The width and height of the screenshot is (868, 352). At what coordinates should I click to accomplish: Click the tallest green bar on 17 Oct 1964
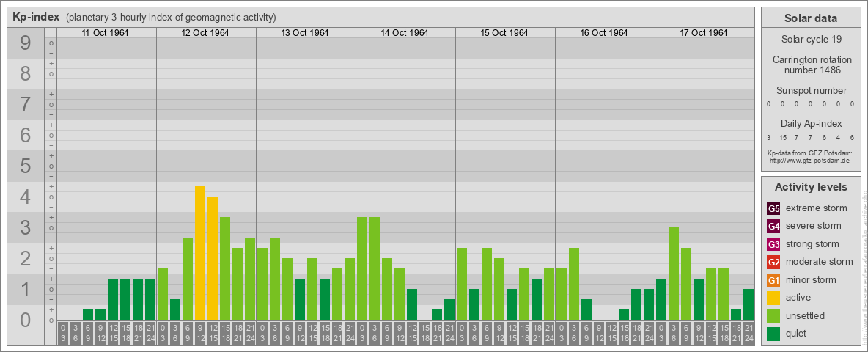pyautogui.click(x=673, y=274)
